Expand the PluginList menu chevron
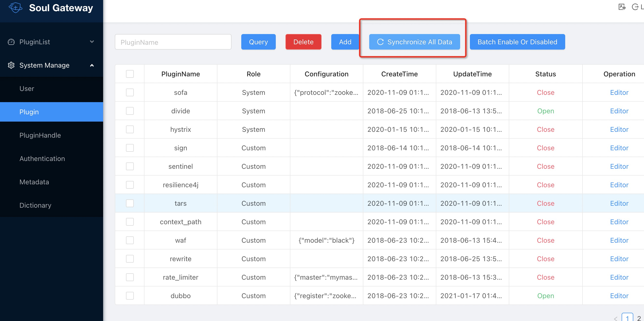This screenshot has height=321, width=644. click(x=92, y=42)
